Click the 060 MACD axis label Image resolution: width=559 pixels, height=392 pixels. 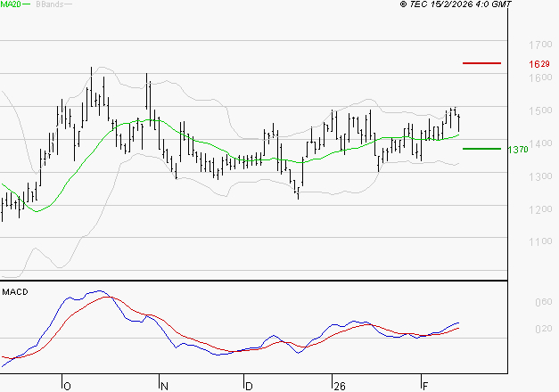tap(541, 303)
